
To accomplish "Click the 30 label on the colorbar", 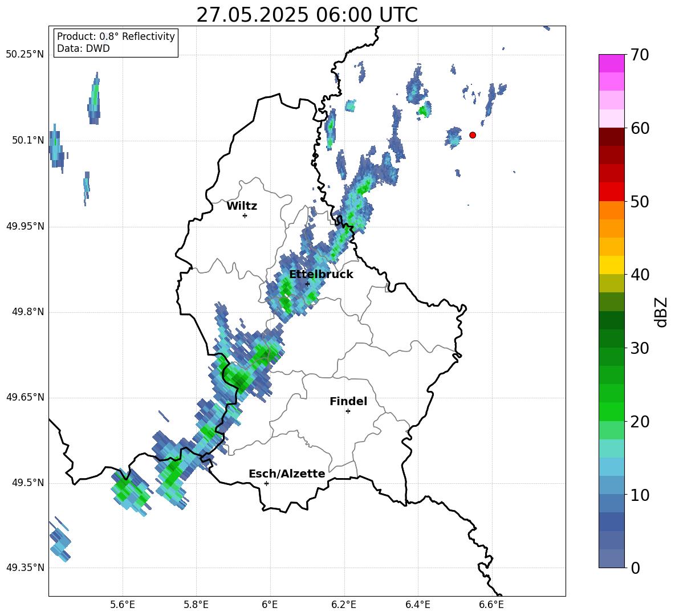I will (x=639, y=348).
